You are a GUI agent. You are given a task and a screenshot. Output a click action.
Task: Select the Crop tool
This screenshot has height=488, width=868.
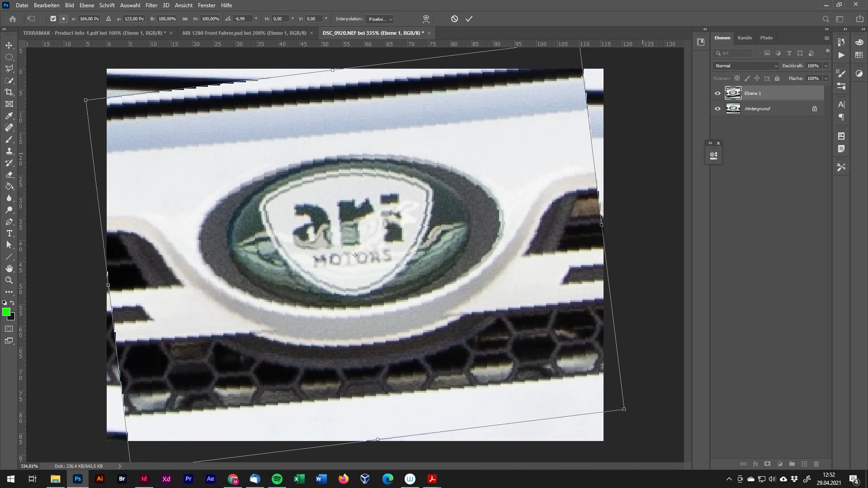tap(9, 92)
